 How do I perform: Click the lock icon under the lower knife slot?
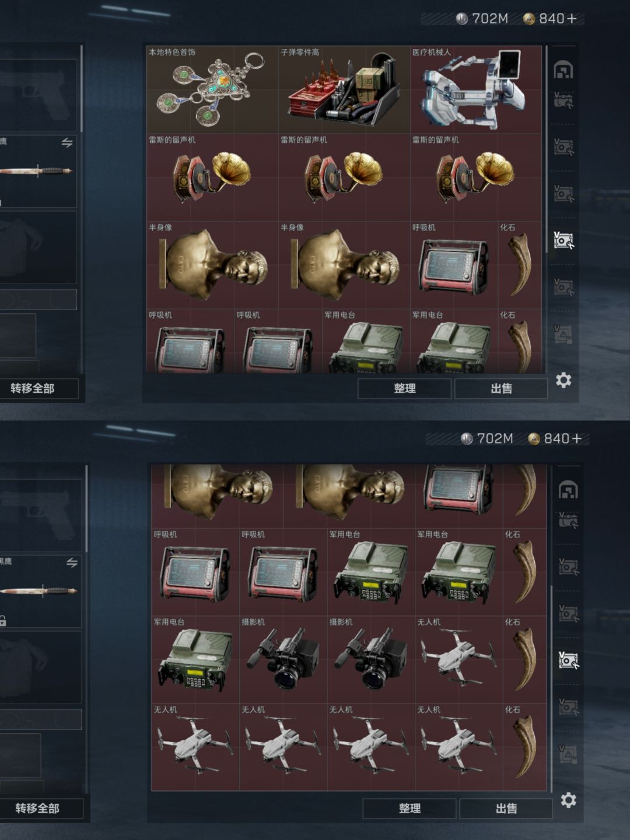pyautogui.click(x=3, y=621)
